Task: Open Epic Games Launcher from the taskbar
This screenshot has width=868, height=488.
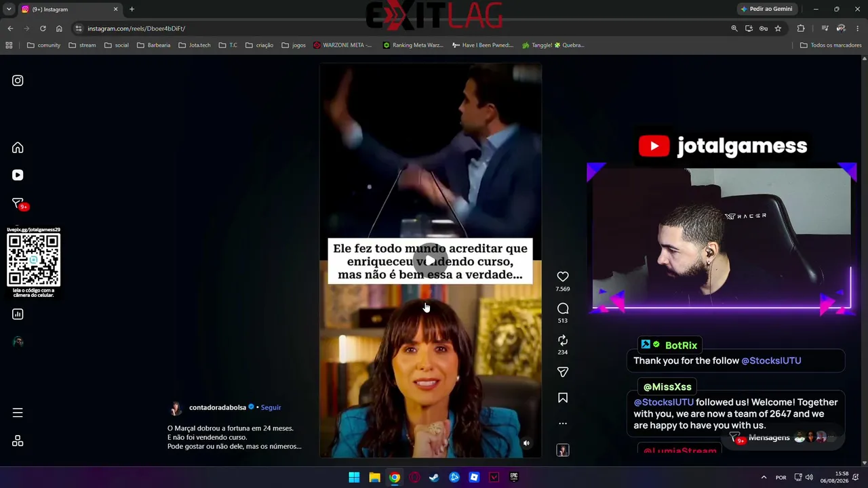Action: (x=514, y=477)
